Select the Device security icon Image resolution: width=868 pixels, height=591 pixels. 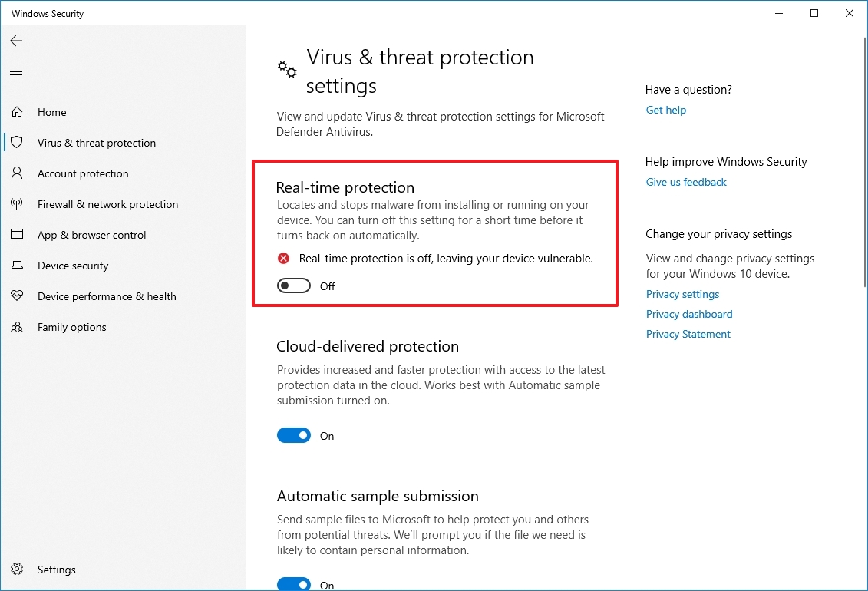point(17,265)
